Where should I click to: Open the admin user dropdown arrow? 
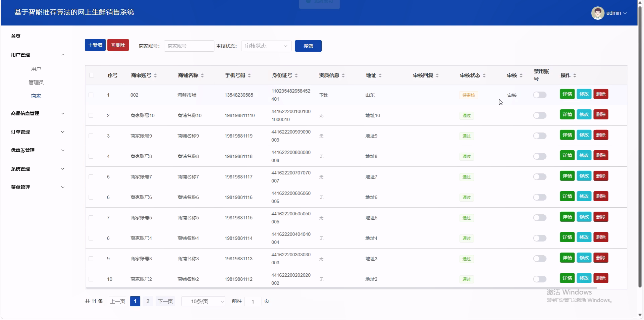pos(625,13)
